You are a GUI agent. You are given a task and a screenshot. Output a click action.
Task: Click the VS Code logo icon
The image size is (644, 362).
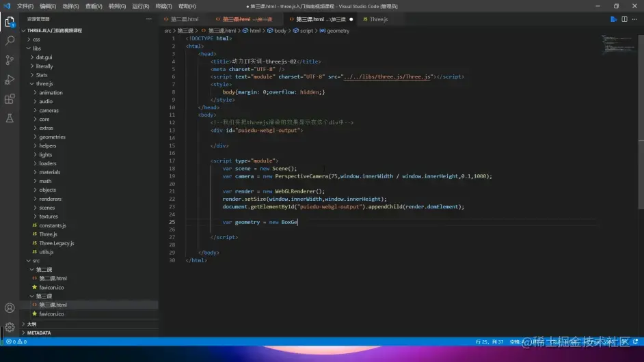tap(7, 6)
